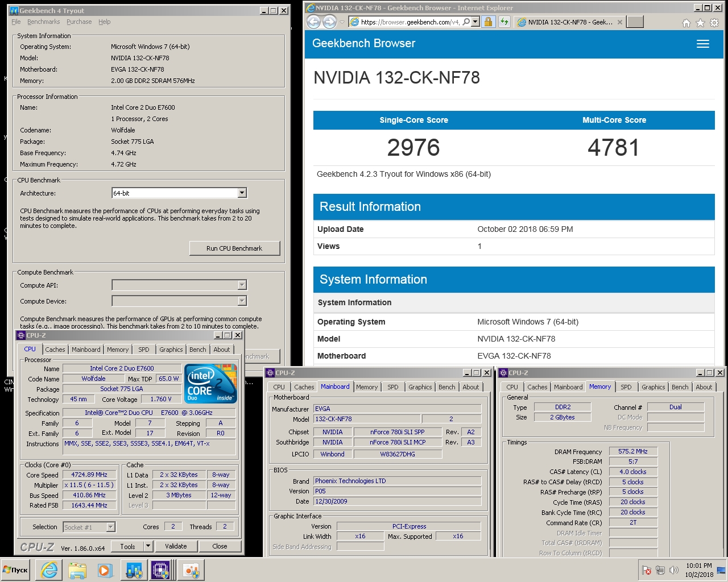Screen dimensions: 728x582
Task: Open Internet Explorer Tools gear
Action: [x=714, y=23]
